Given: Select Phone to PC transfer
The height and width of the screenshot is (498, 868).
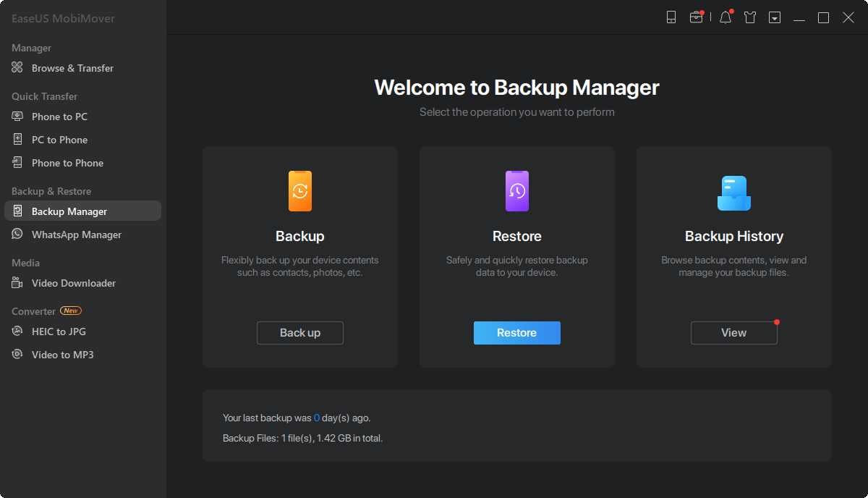Looking at the screenshot, I should coord(59,117).
